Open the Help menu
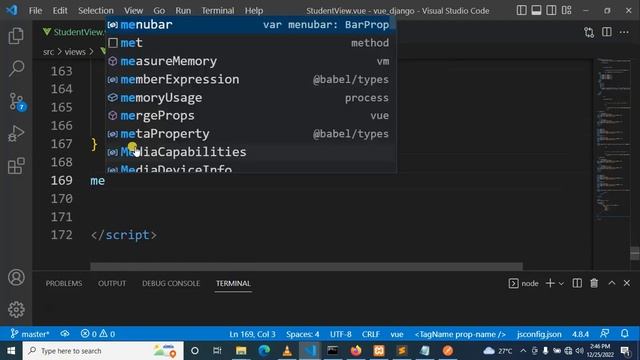This screenshot has width=640, height=360. 253,11
